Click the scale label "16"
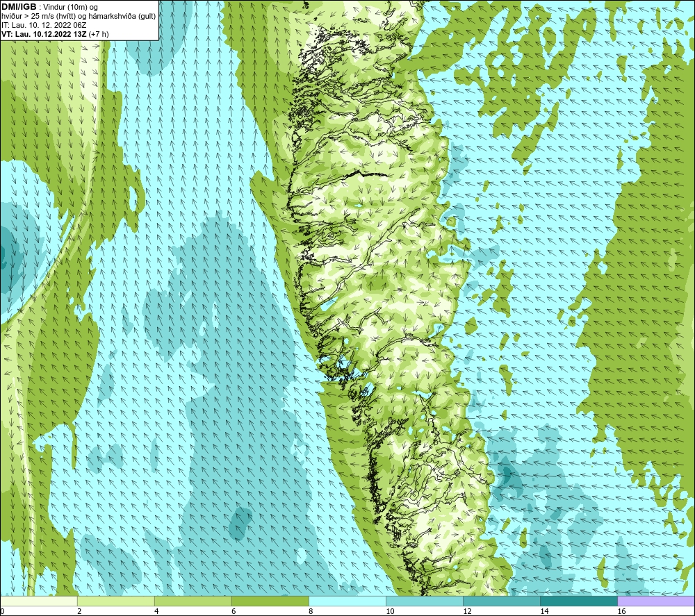This screenshot has height=616, width=695. (621, 612)
